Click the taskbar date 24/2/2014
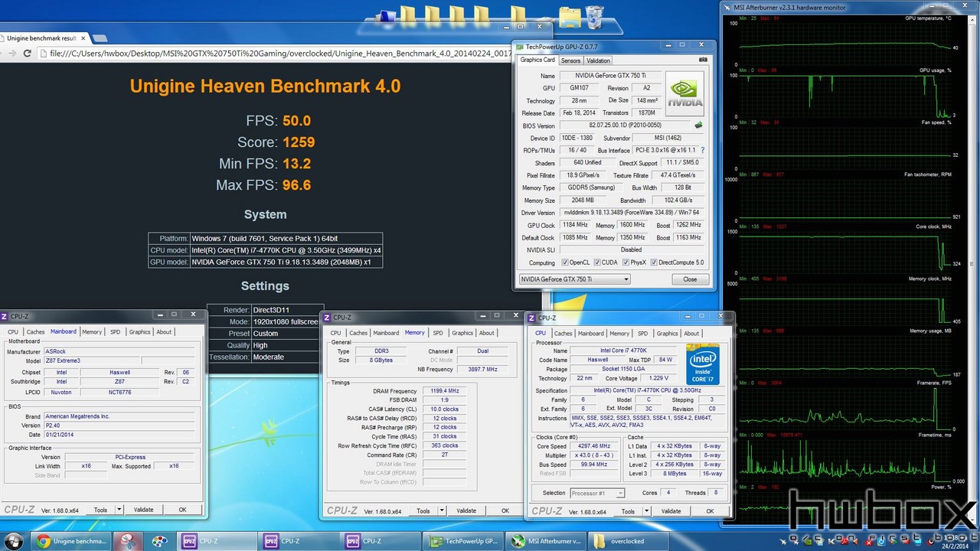Viewport: 980px width, 551px height. pos(956,546)
